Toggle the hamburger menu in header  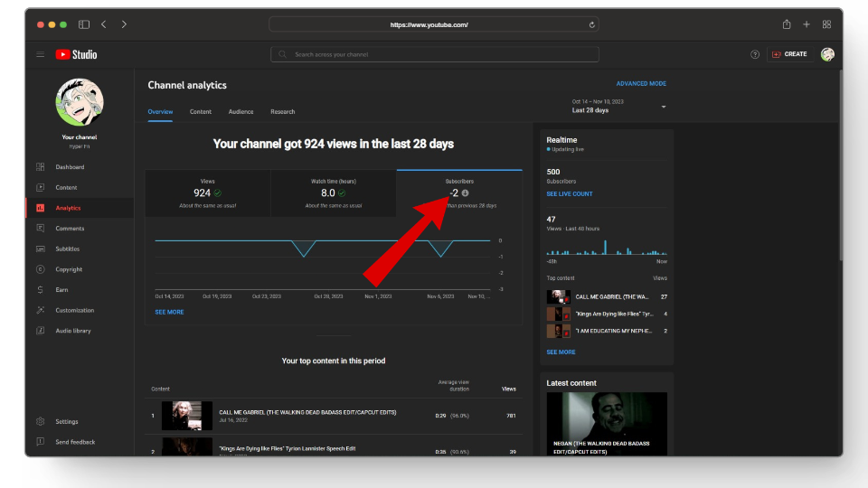(41, 54)
